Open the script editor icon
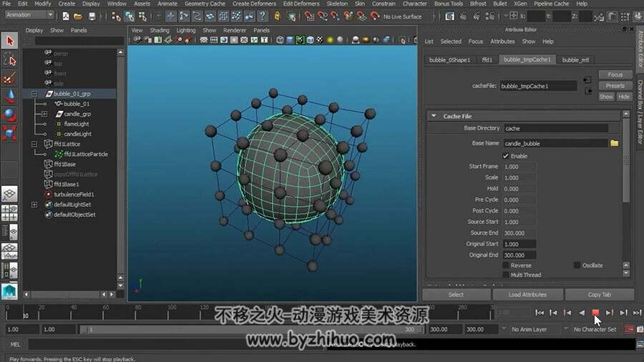The width and height of the screenshot is (644, 362). click(x=640, y=344)
